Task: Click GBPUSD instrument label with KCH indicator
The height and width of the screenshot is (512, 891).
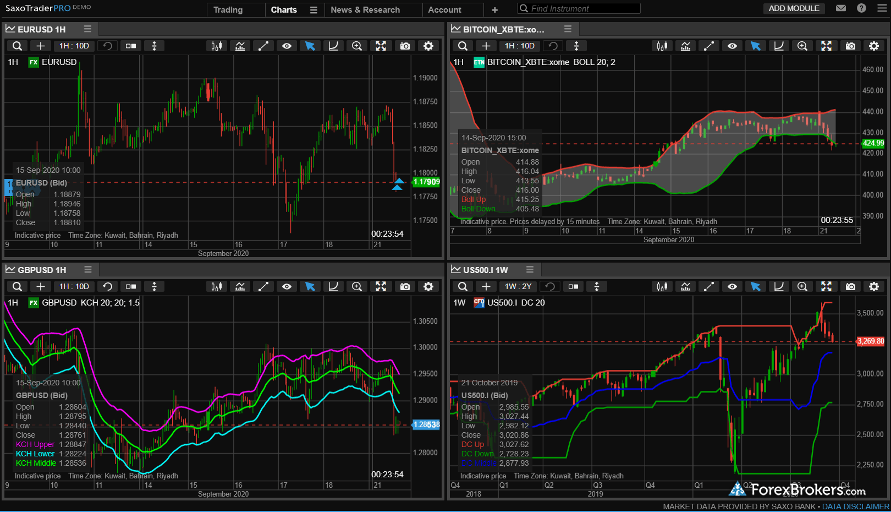Action: [90, 303]
